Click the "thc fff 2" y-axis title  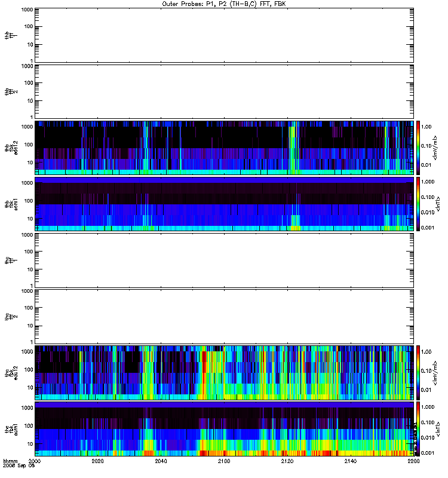[11, 317]
